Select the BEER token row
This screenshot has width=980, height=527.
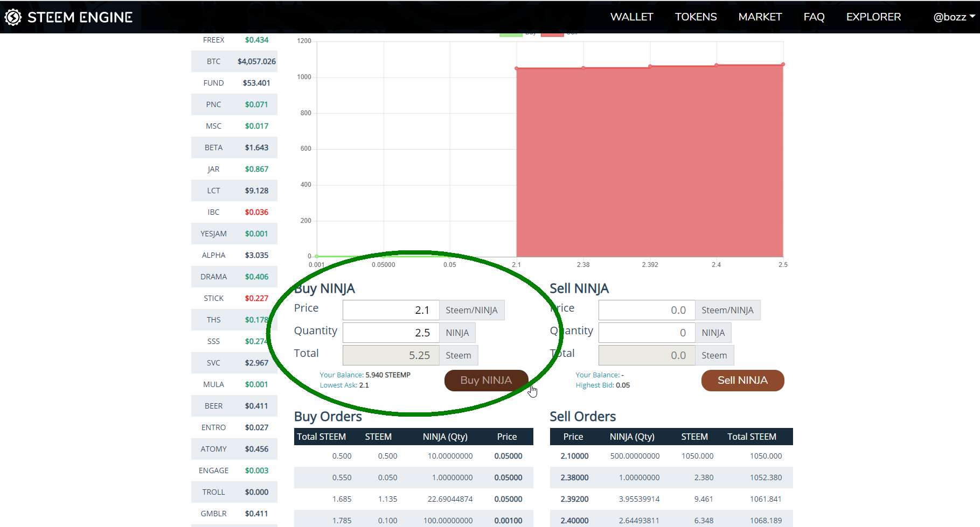coord(234,406)
